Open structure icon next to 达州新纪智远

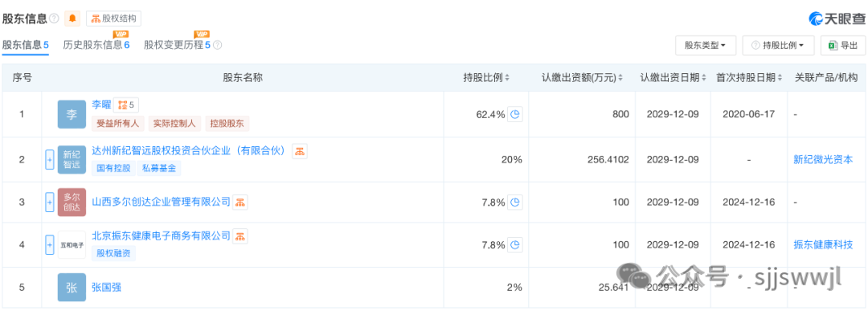click(x=300, y=150)
